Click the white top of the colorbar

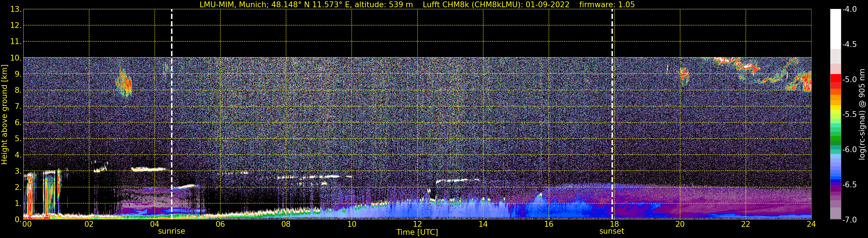point(836,29)
